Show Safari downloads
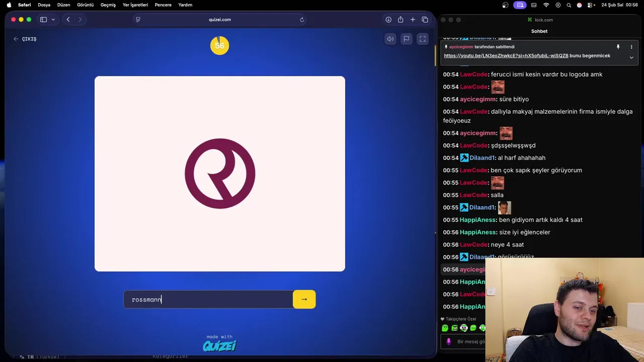The height and width of the screenshot is (362, 644). click(x=388, y=20)
